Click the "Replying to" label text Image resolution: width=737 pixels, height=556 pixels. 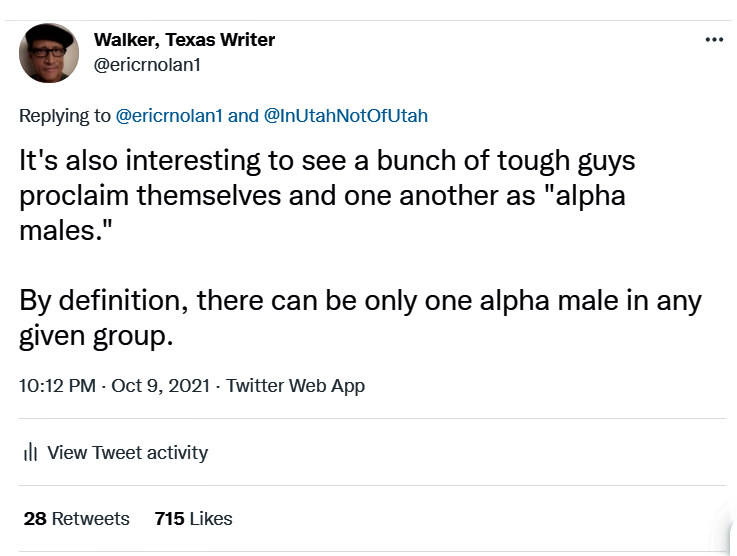click(x=65, y=115)
